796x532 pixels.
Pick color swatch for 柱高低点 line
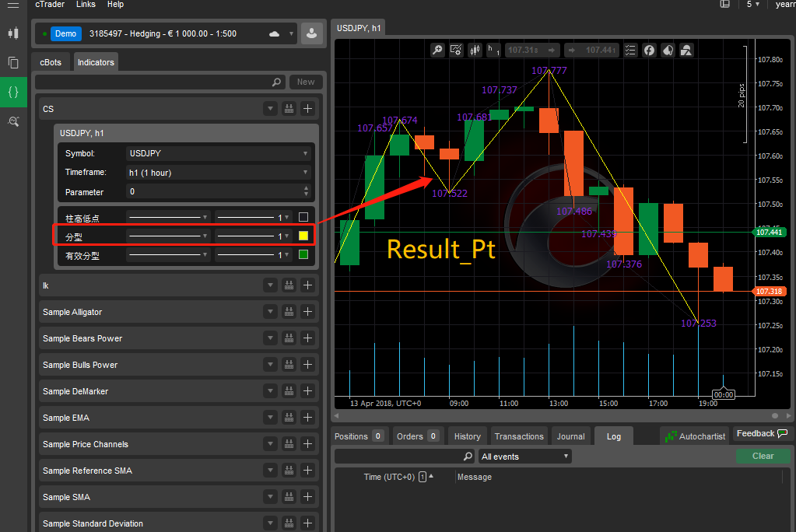(x=303, y=217)
